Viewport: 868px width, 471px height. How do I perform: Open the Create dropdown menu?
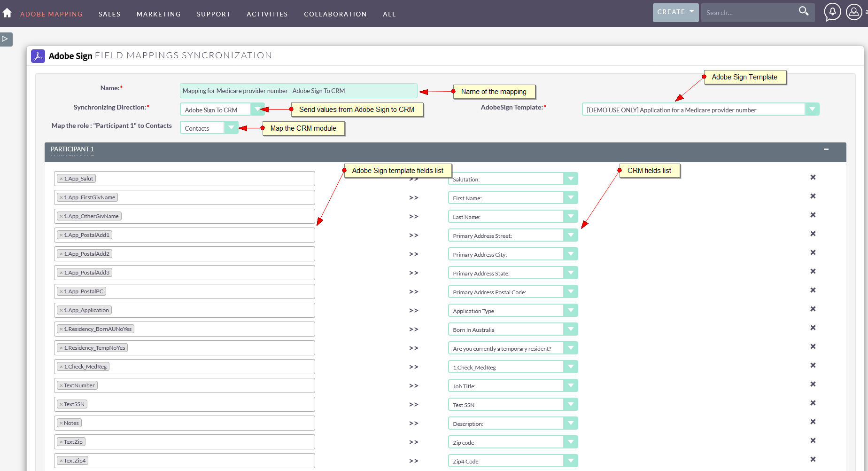[675, 12]
